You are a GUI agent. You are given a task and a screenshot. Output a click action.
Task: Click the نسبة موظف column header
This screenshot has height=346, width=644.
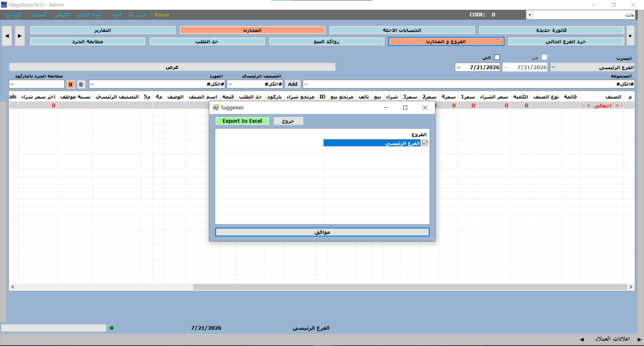click(75, 97)
